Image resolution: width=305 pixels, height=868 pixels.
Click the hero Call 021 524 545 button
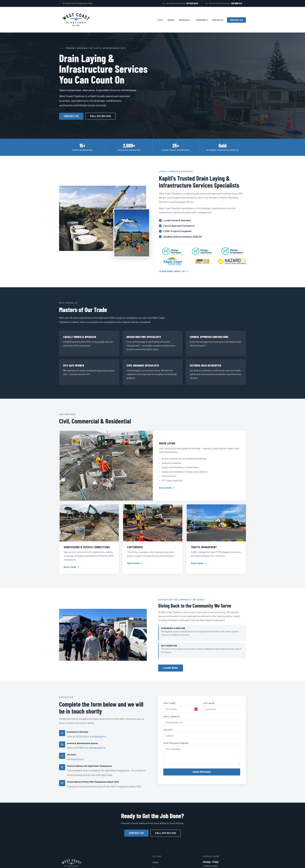[x=100, y=116]
